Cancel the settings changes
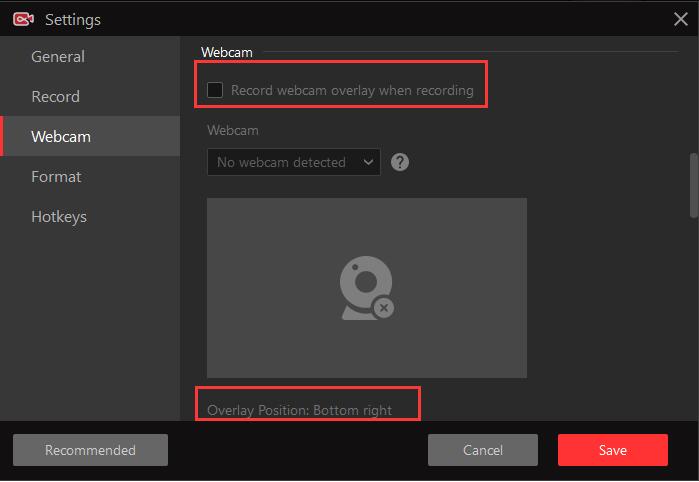This screenshot has height=482, width=699. pyautogui.click(x=482, y=450)
